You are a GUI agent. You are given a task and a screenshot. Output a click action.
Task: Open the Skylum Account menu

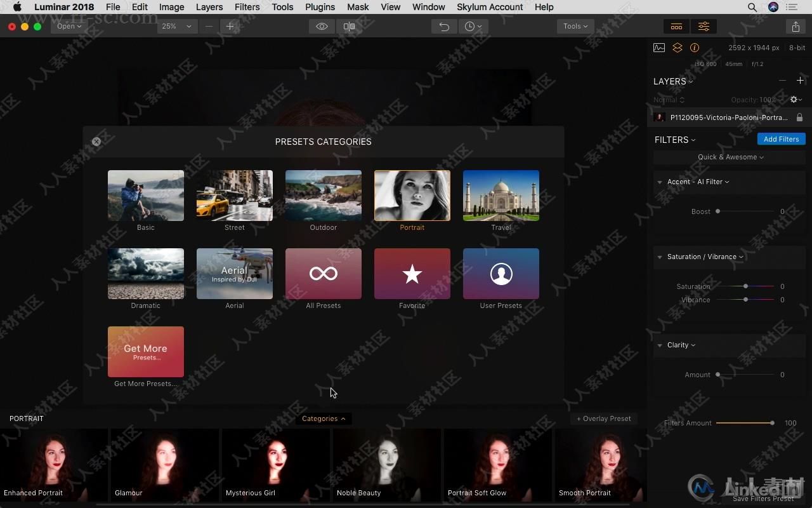pos(490,7)
